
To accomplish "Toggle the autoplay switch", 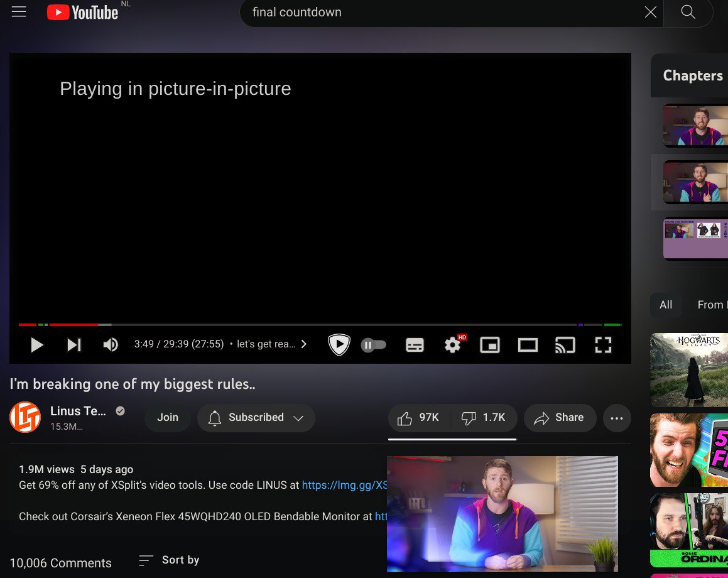I will click(374, 344).
